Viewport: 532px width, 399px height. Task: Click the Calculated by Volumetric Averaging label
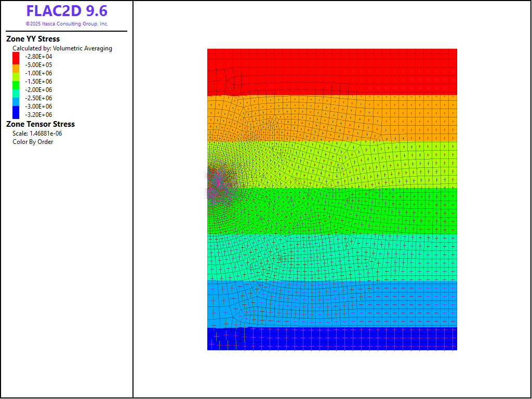pos(62,48)
